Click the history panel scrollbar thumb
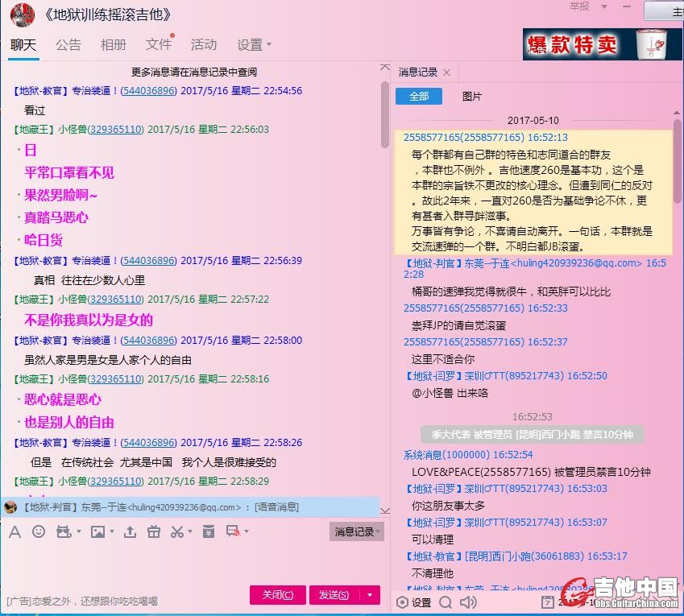The width and height of the screenshot is (684, 616). pos(677,160)
